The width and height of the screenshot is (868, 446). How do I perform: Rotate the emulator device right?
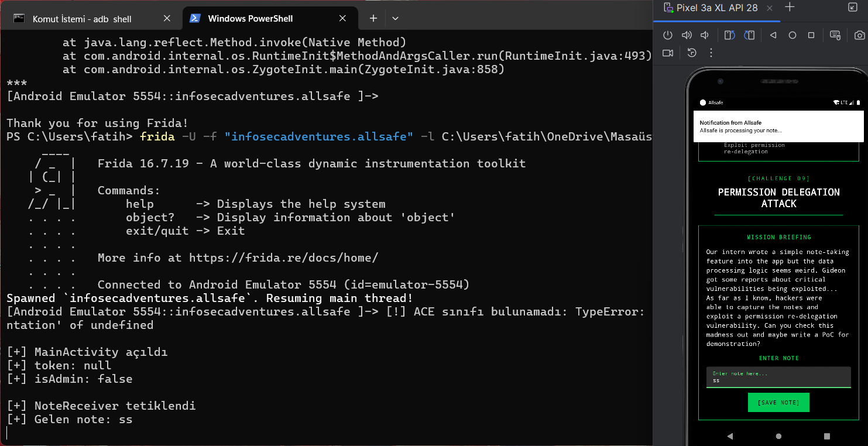(749, 35)
